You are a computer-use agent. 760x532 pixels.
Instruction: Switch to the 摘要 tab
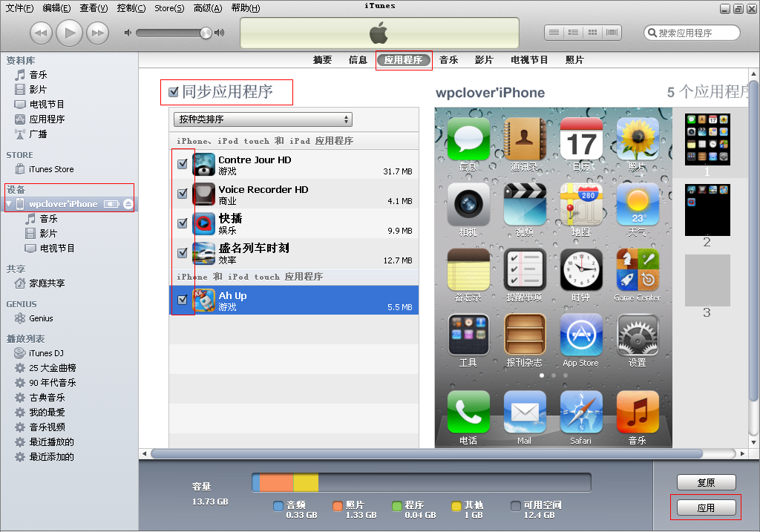322,60
